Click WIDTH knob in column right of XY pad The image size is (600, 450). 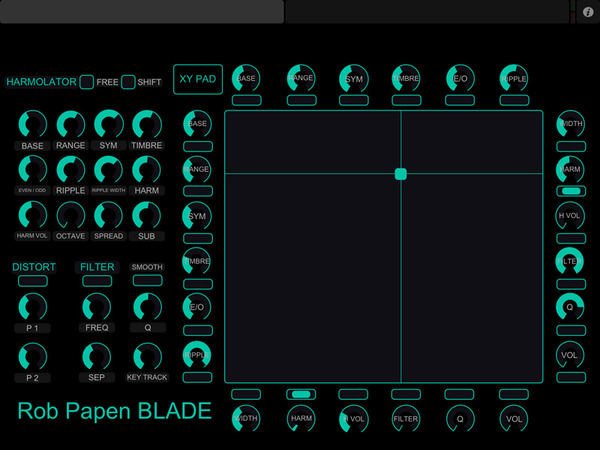click(x=571, y=124)
